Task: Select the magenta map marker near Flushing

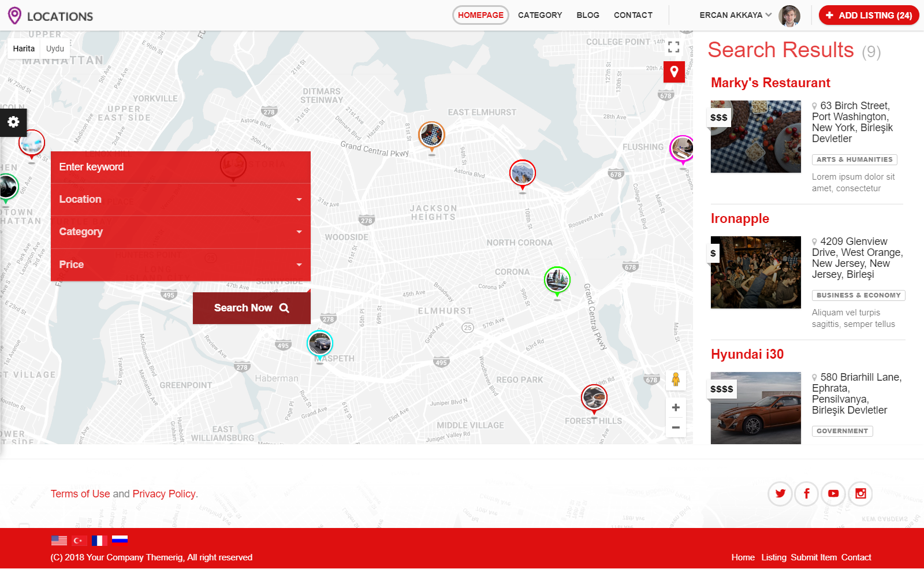Action: click(x=682, y=150)
